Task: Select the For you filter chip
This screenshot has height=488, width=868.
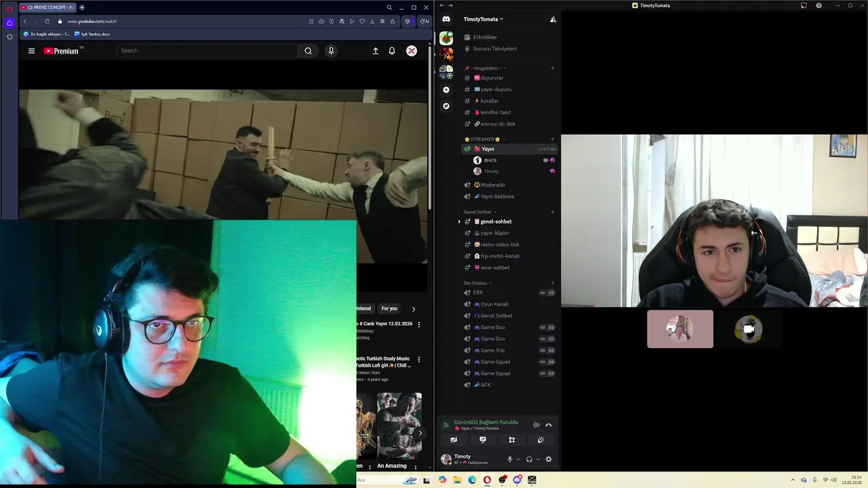Action: [389, 308]
